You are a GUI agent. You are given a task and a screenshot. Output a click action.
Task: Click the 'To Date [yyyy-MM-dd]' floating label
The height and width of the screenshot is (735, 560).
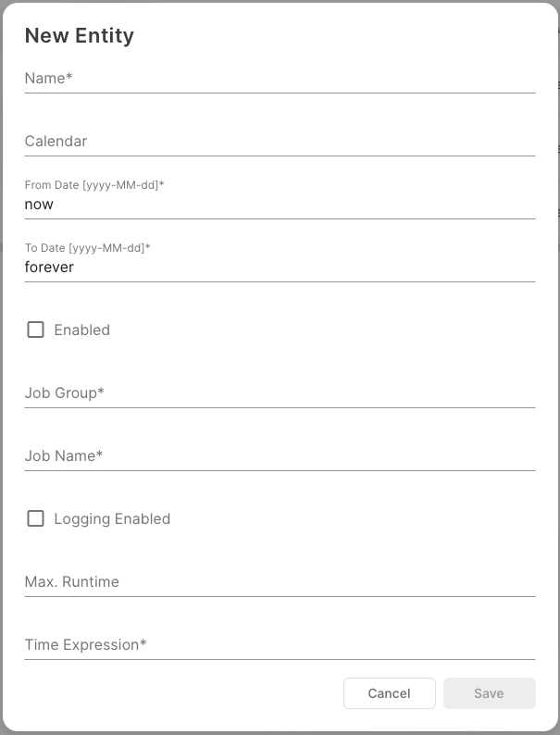[87, 248]
